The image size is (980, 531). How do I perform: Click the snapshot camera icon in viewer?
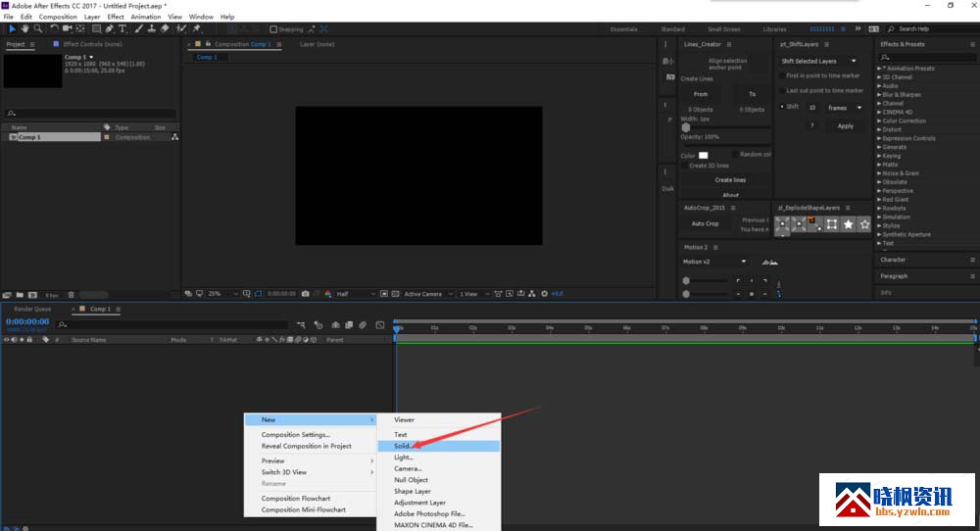click(305, 294)
